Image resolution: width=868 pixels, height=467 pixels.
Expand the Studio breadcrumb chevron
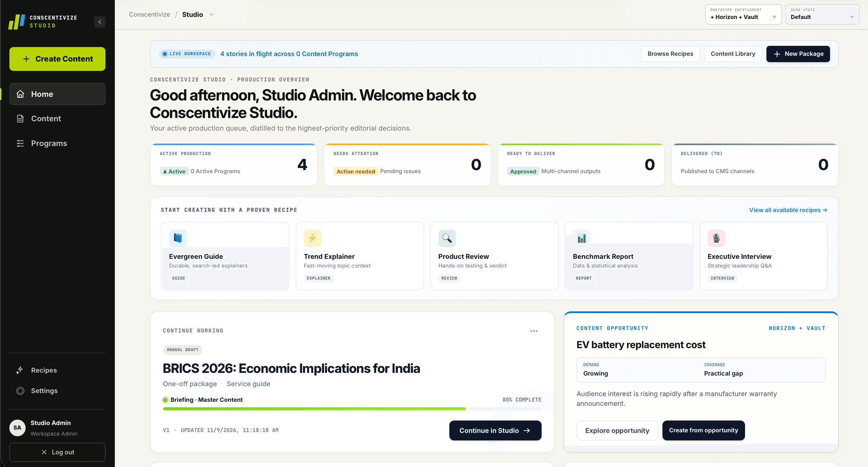212,14
